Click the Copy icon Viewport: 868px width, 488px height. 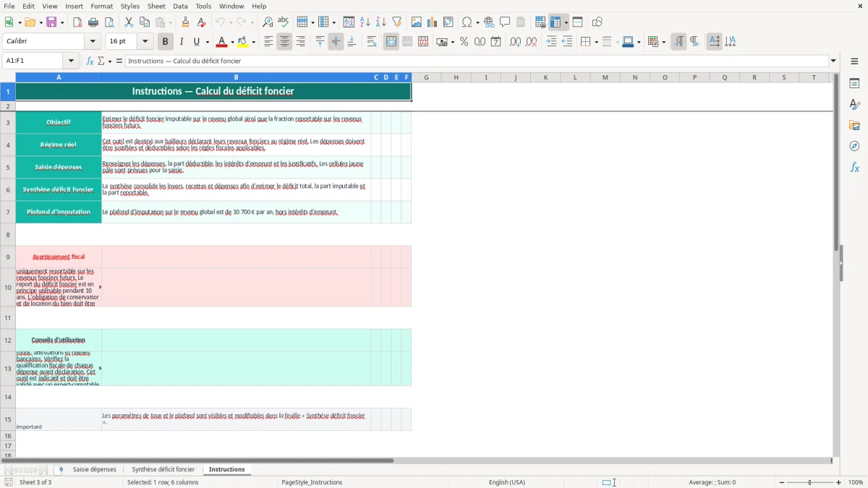[x=145, y=22]
